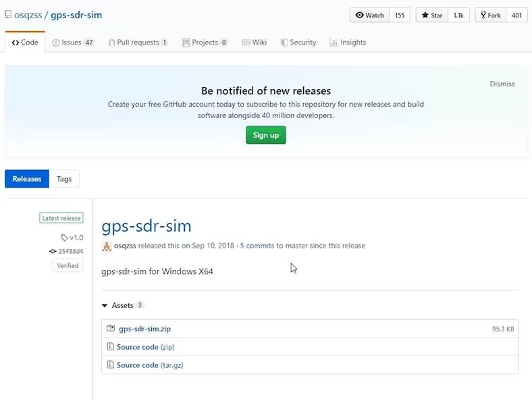The width and height of the screenshot is (532, 405).
Task: Download Source code (zip)
Action: [x=146, y=347]
